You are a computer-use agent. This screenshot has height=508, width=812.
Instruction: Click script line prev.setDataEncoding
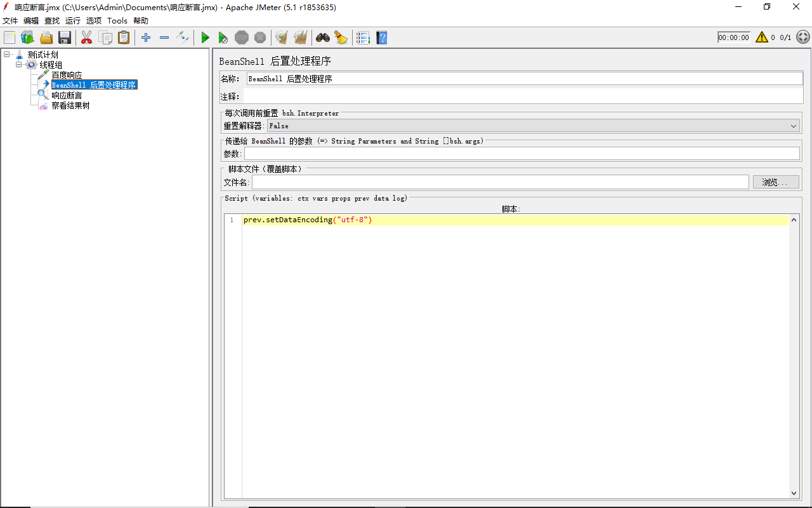(x=308, y=220)
